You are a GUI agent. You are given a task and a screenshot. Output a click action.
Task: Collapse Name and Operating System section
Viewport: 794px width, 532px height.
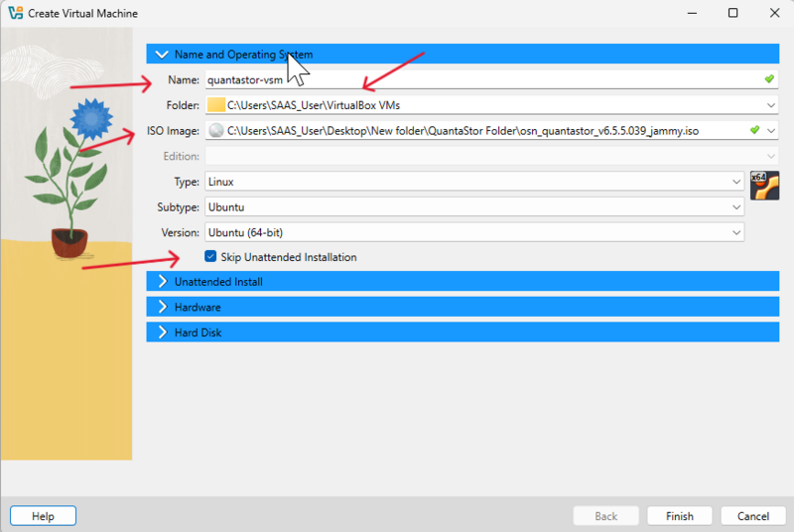[x=463, y=55]
